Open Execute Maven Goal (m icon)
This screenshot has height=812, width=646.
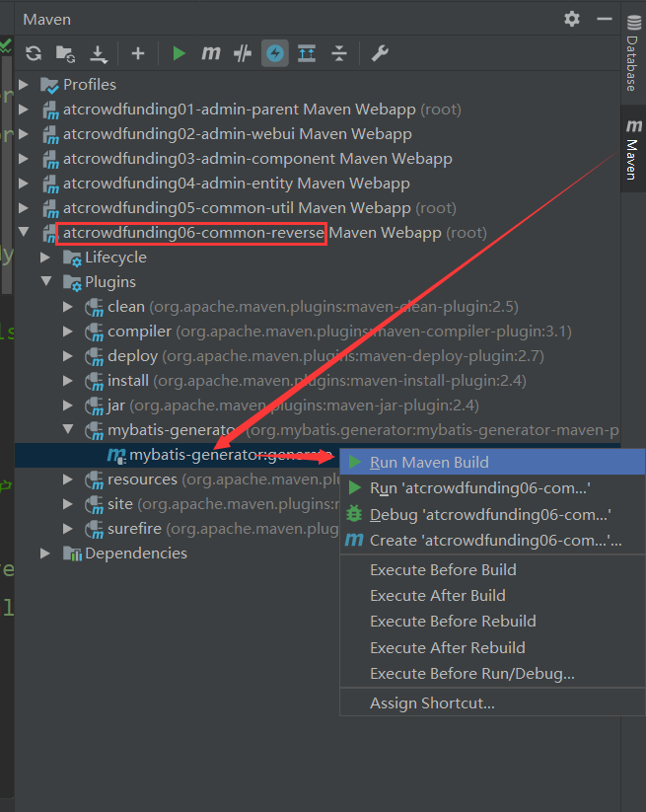[211, 53]
